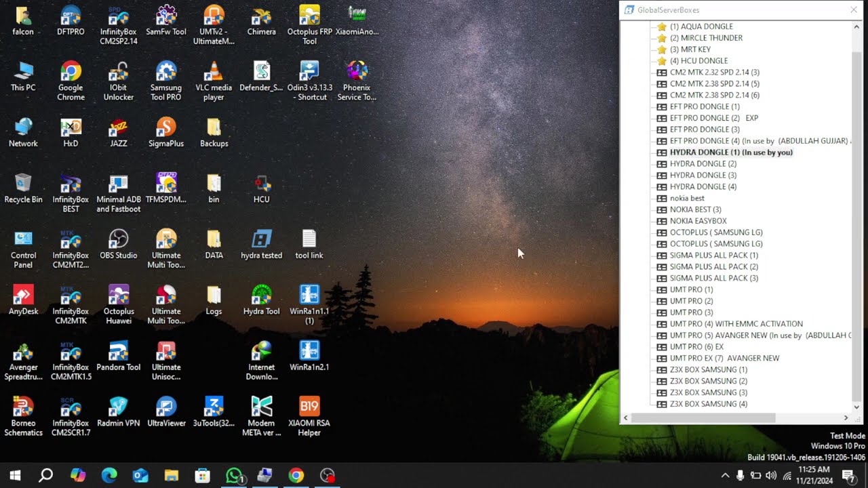Open UltraViewer desktop icon
Image resolution: width=868 pixels, height=488 pixels.
point(166,412)
